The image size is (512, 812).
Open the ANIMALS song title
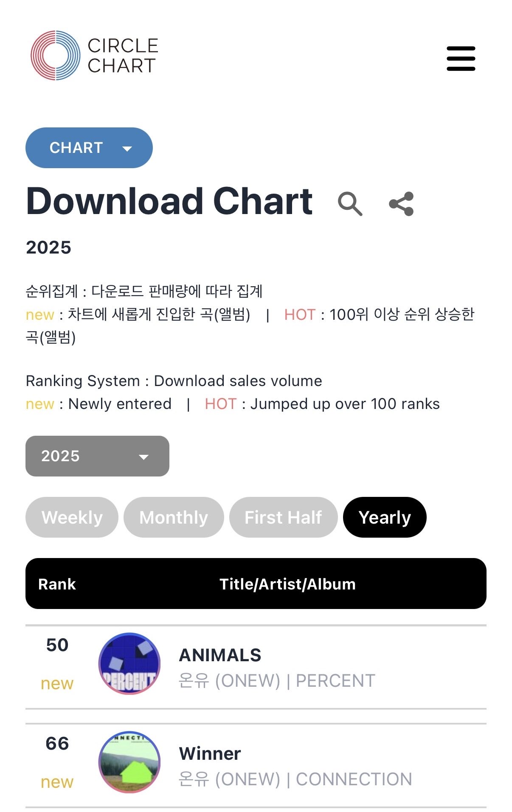220,655
